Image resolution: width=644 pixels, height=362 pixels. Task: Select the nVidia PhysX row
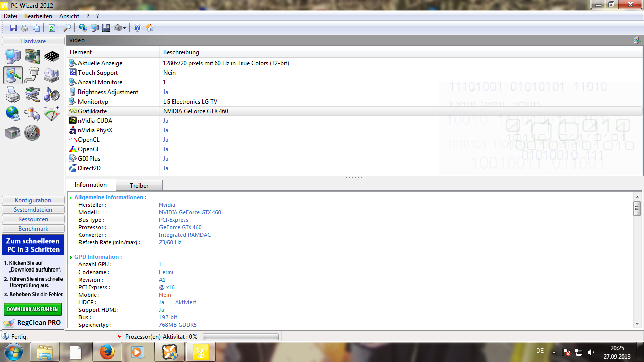pyautogui.click(x=355, y=130)
